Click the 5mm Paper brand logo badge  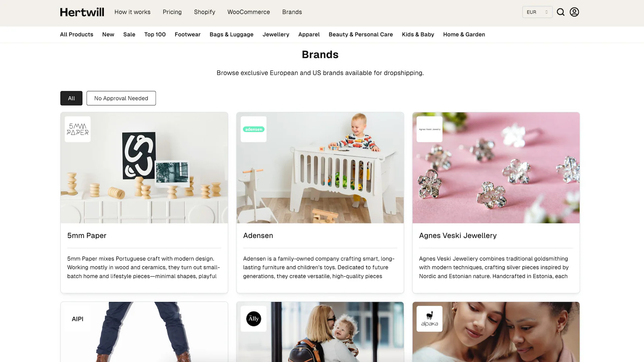(78, 129)
